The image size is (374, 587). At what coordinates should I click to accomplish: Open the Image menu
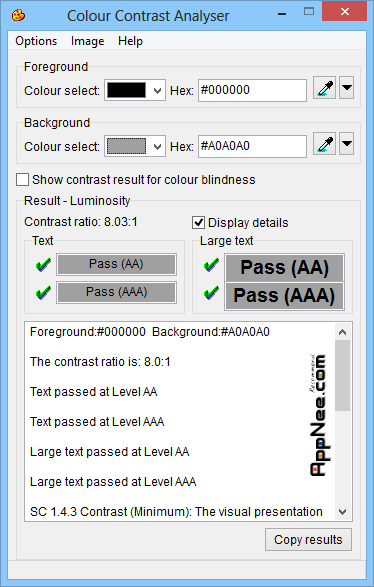tap(88, 41)
